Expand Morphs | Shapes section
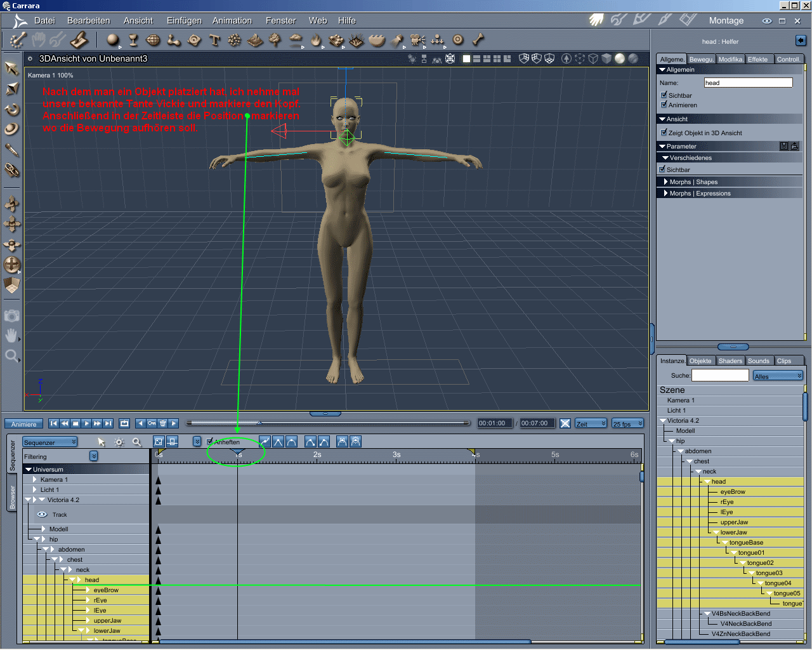The width and height of the screenshot is (812, 650). (x=665, y=182)
